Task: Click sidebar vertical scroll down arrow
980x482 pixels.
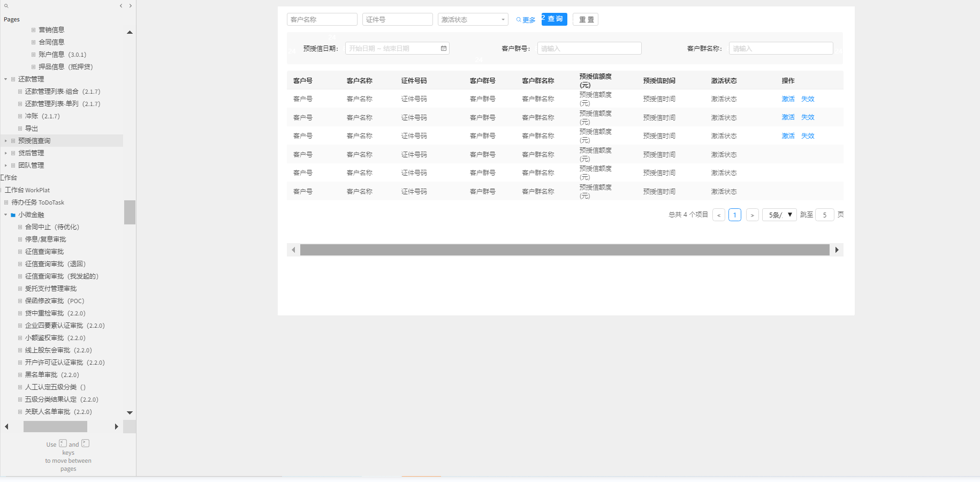Action: (130, 413)
